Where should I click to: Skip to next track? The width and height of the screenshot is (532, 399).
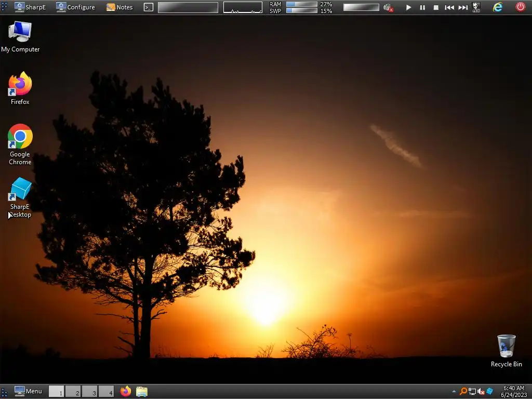(463, 7)
